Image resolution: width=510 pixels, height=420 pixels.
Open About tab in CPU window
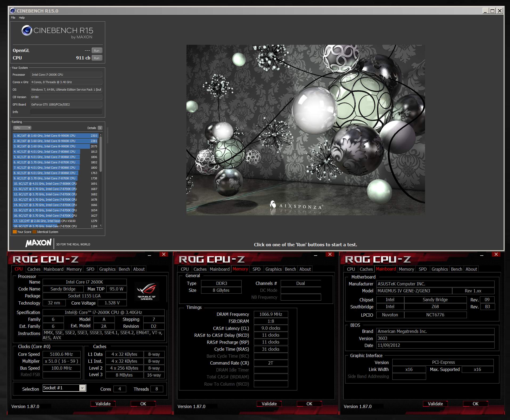[x=139, y=269]
